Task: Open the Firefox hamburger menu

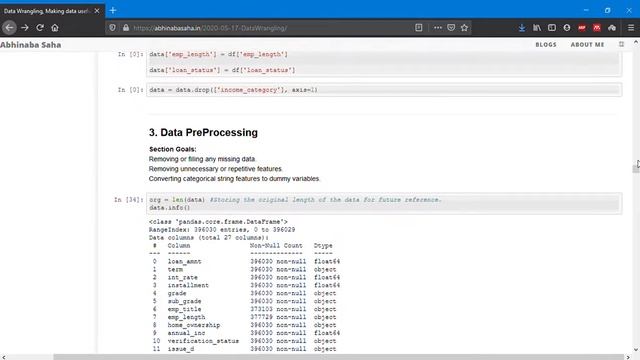Action: (x=631, y=28)
